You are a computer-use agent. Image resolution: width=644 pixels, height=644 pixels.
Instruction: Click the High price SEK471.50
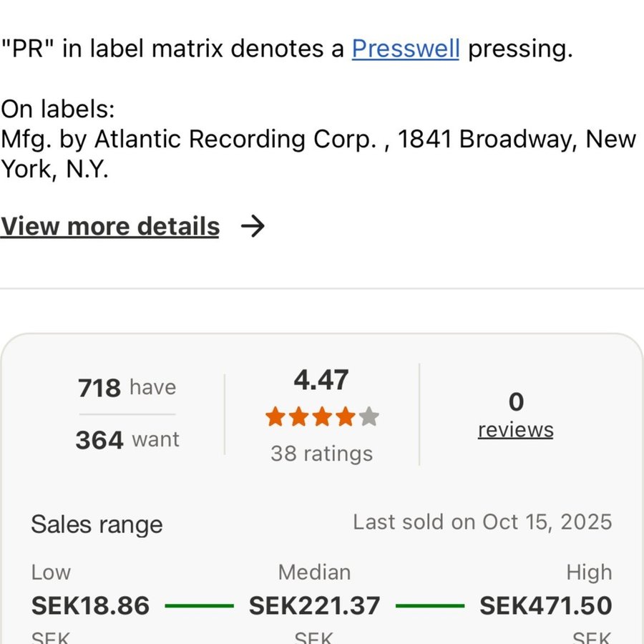pyautogui.click(x=545, y=606)
